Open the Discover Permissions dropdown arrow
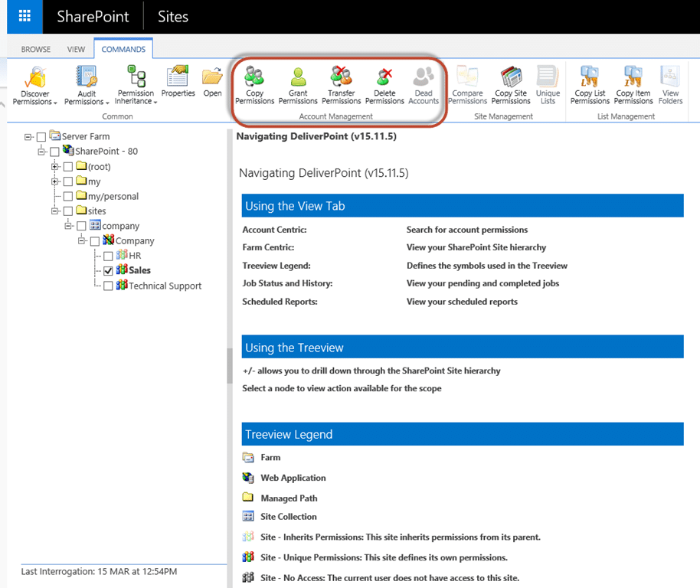The width and height of the screenshot is (700, 588). pos(55,103)
